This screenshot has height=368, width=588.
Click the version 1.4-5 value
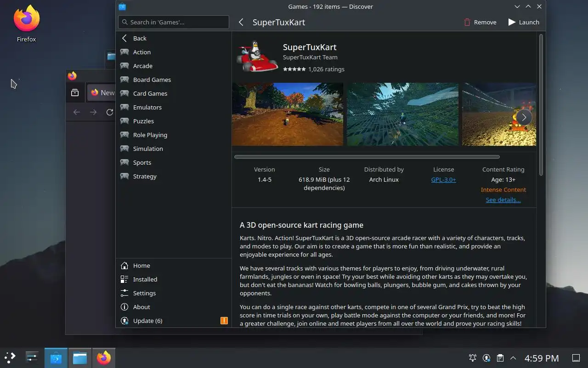[x=265, y=179]
